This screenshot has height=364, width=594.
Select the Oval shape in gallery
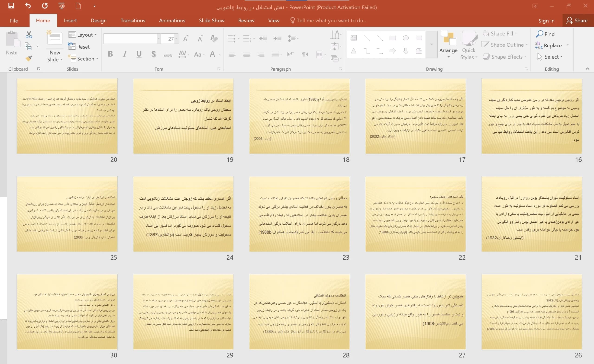click(406, 38)
